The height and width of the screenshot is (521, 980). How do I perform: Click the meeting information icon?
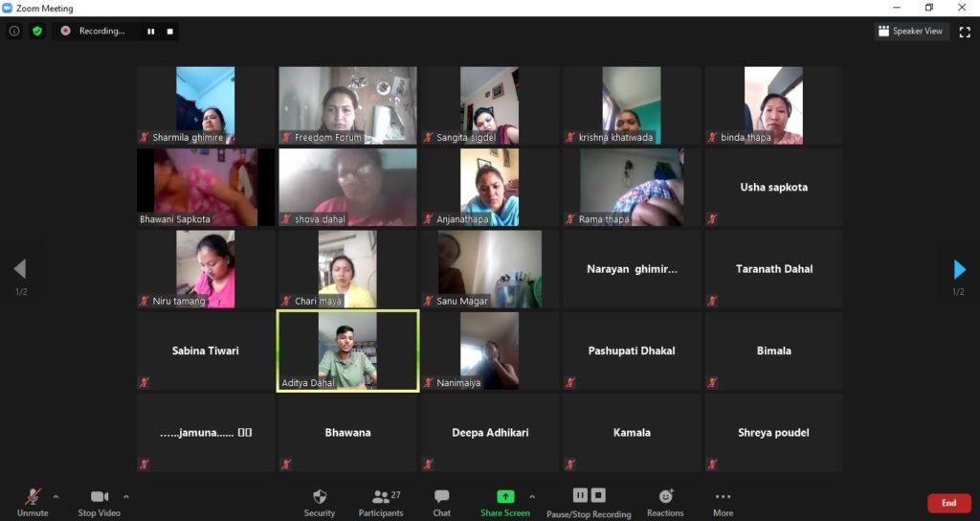[x=14, y=31]
